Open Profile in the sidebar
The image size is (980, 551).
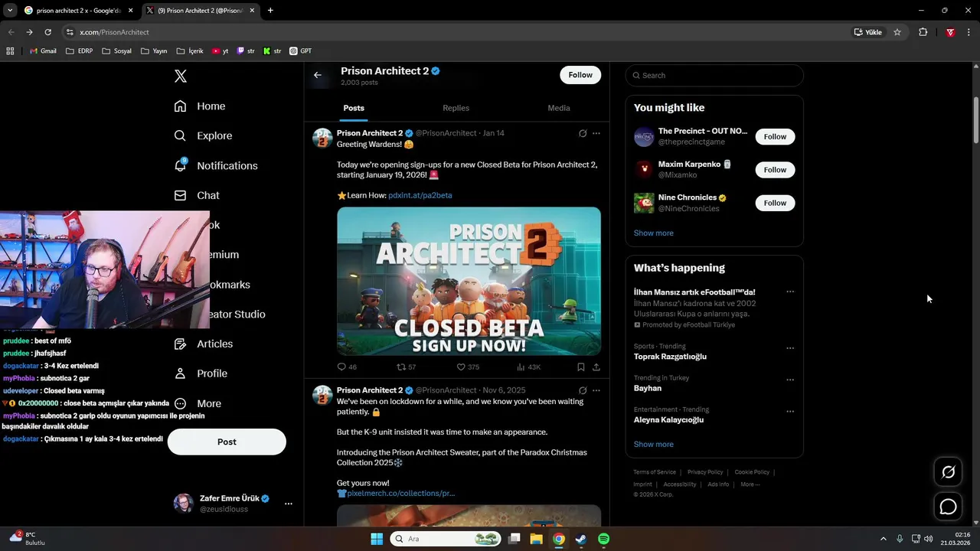click(x=201, y=373)
